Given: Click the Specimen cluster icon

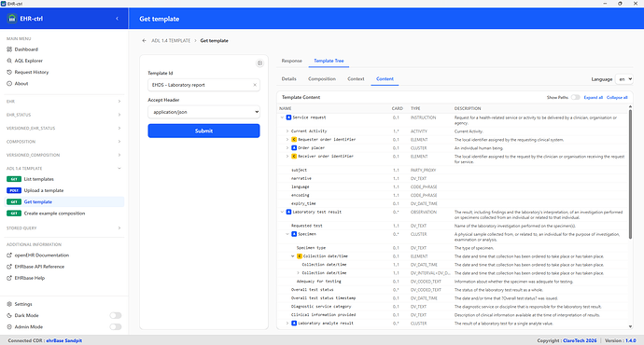Looking at the screenshot, I should [294, 234].
